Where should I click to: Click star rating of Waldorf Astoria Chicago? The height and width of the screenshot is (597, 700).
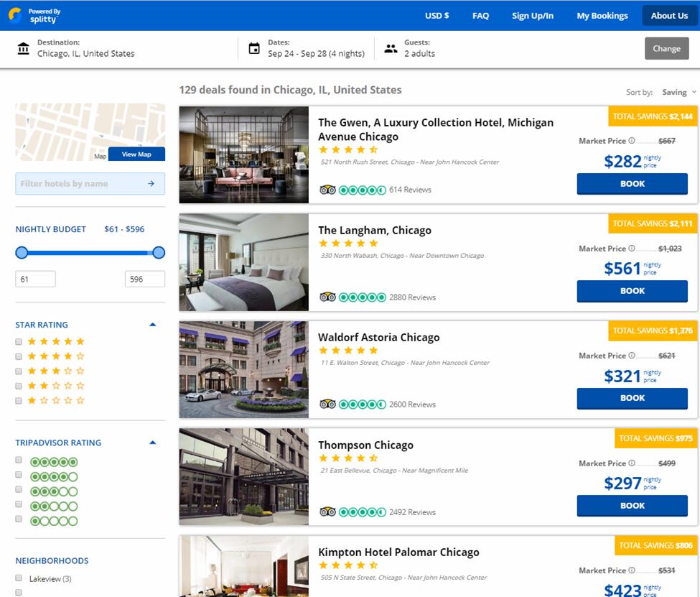pos(349,351)
